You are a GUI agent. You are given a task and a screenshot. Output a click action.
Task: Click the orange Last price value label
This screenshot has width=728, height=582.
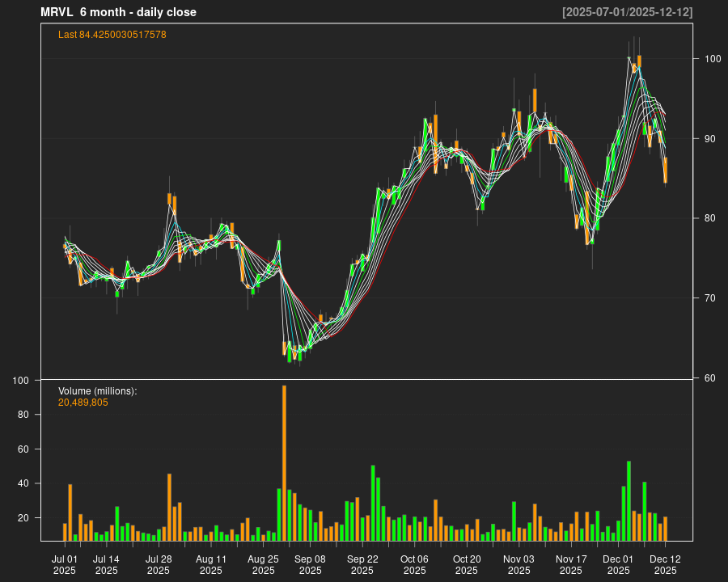pos(112,35)
